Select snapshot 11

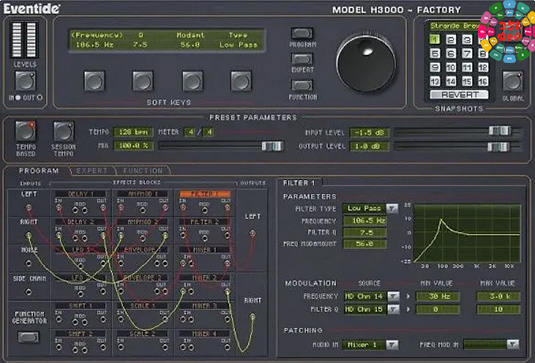pos(467,67)
